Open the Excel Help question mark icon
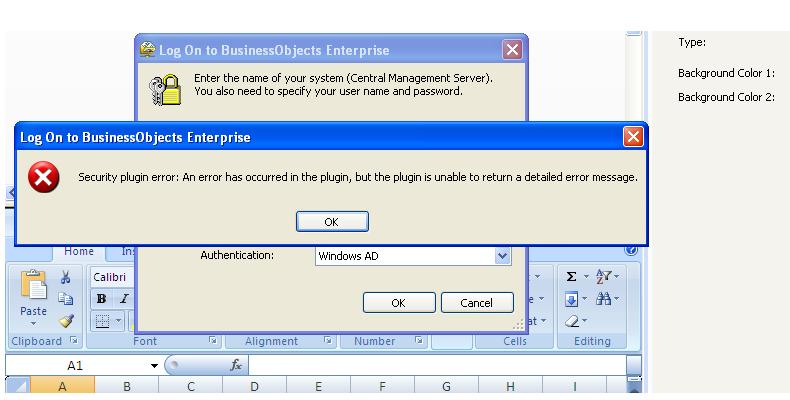Image resolution: width=790 pixels, height=400 pixels. click(631, 250)
